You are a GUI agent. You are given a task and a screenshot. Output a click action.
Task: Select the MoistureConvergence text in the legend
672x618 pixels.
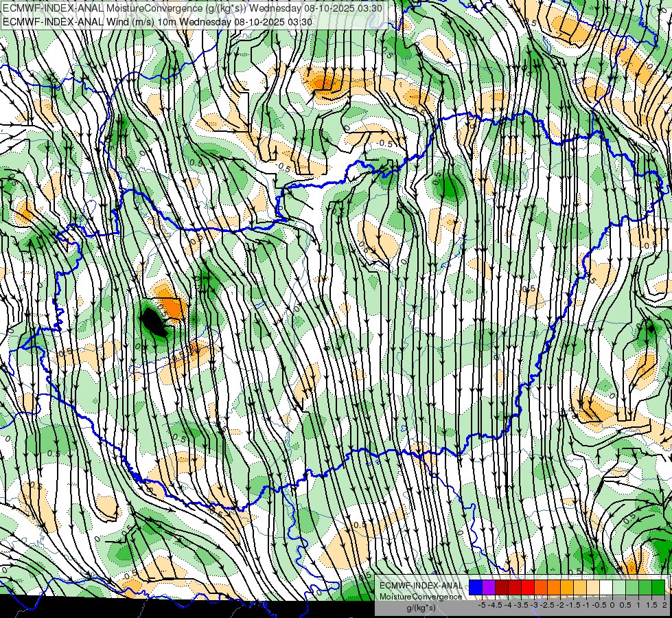coord(421,596)
